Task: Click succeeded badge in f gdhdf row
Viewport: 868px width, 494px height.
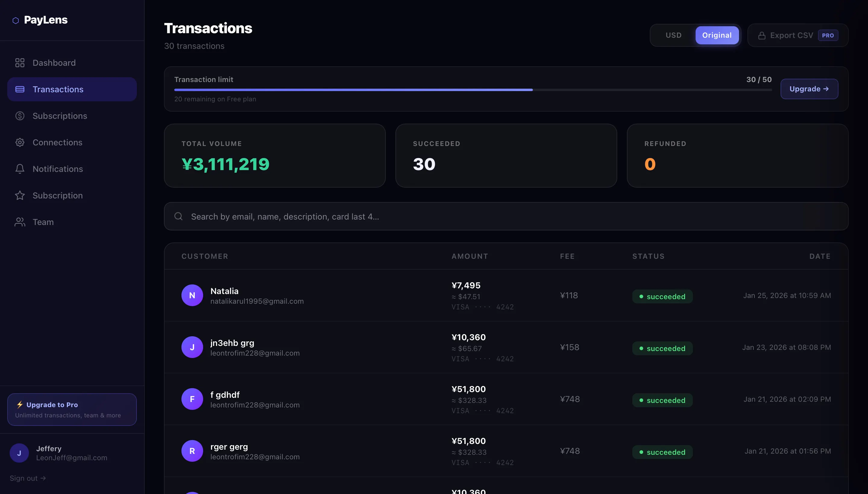Action: coord(662,401)
